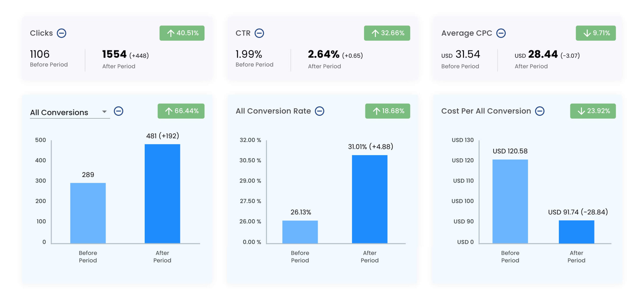Click the light blue 289 conversions bar

[x=88, y=213]
